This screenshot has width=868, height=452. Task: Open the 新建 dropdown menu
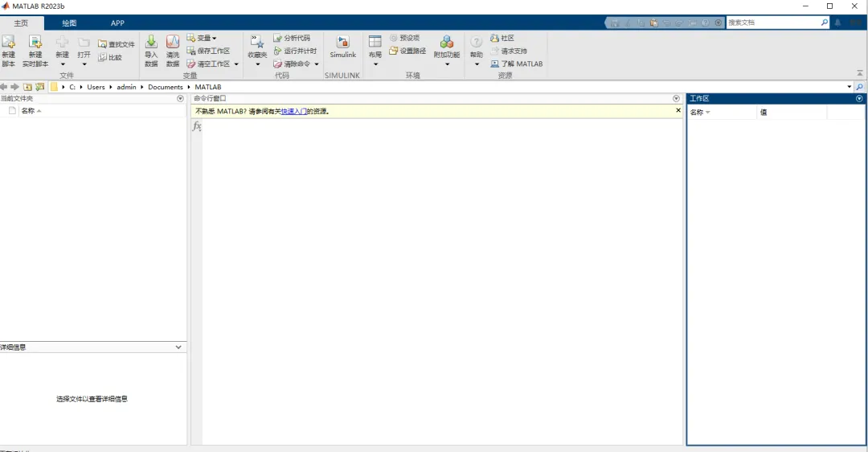click(63, 64)
